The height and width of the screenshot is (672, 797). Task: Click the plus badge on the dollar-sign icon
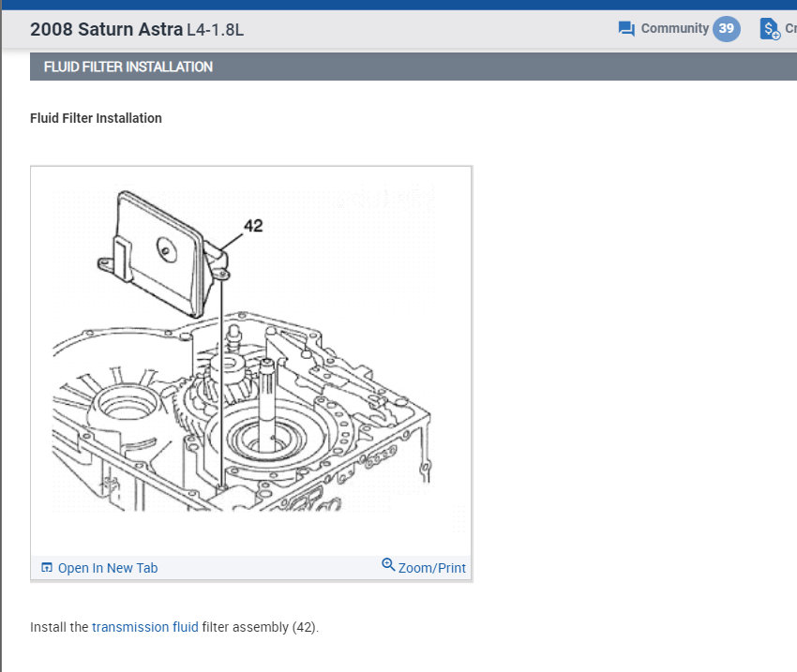point(774,35)
